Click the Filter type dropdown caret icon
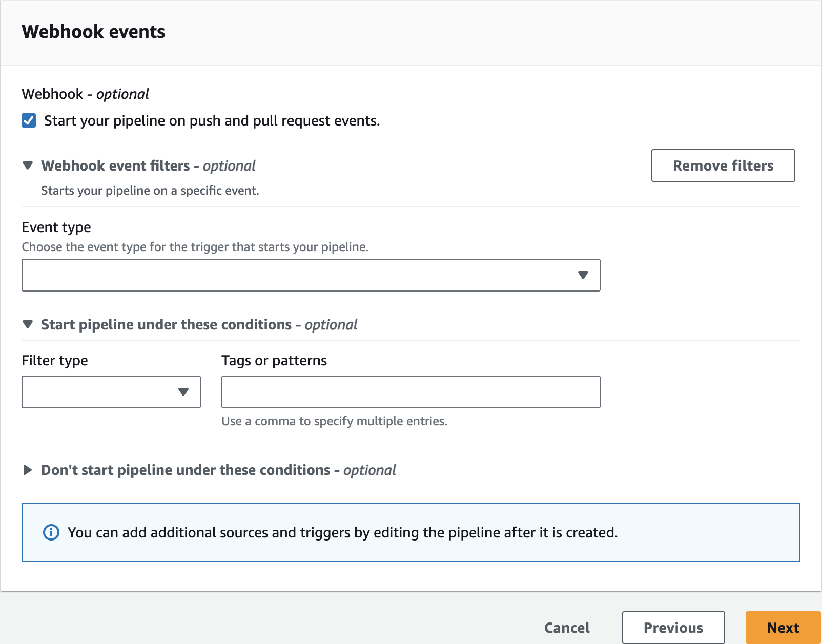This screenshot has height=644, width=822. pos(183,392)
